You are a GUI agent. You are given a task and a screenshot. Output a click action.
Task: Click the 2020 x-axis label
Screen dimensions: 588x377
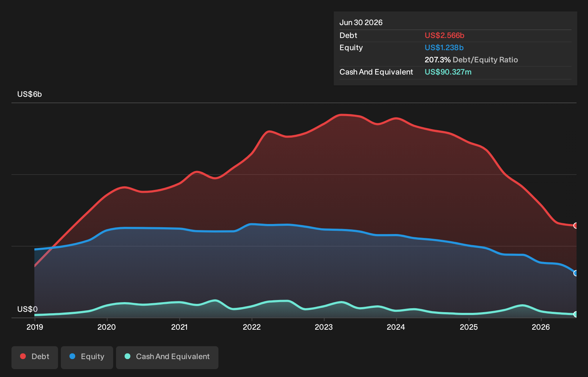[x=107, y=327]
